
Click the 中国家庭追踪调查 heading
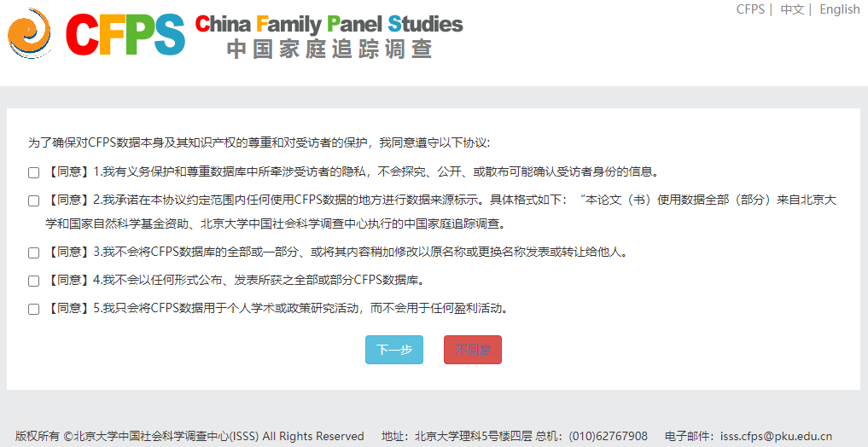click(329, 49)
